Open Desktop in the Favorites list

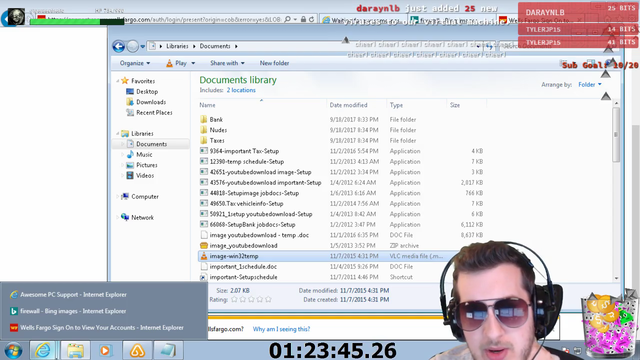pyautogui.click(x=147, y=91)
